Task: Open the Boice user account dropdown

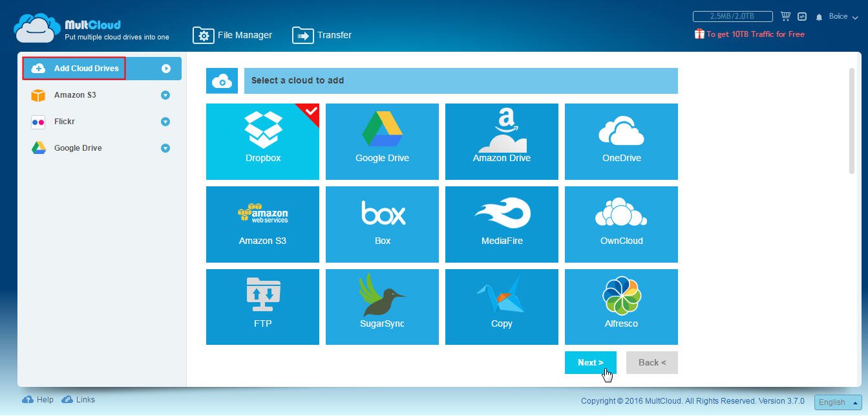Action: pos(843,17)
